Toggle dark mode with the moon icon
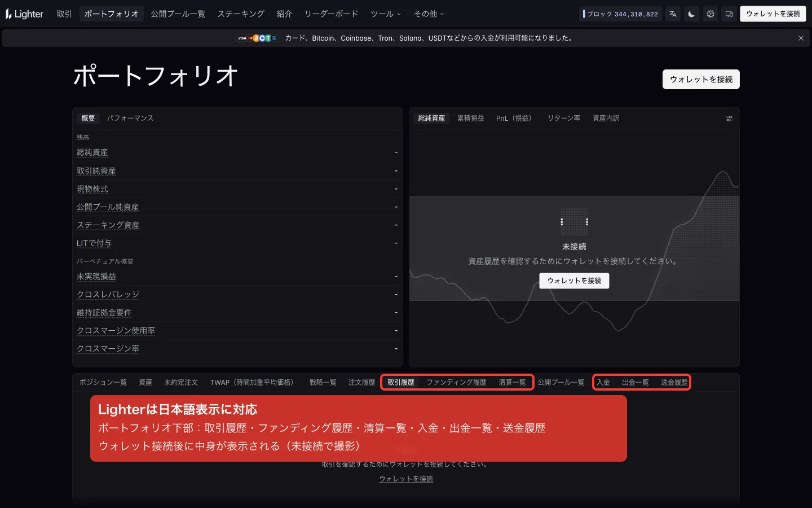 click(691, 14)
